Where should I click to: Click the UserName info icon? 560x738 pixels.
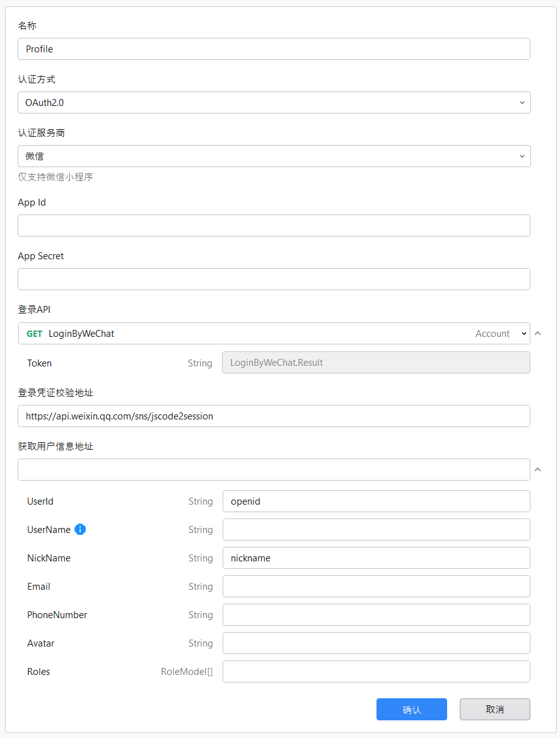tap(80, 529)
